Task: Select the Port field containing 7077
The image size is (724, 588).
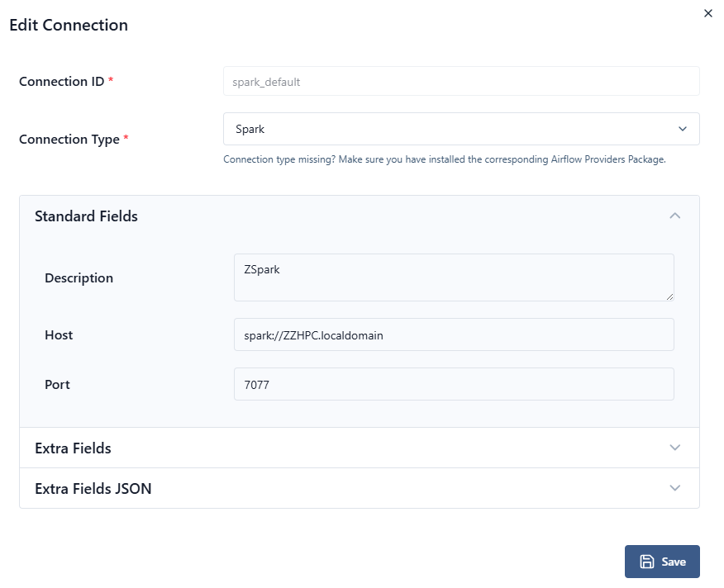Action: pyautogui.click(x=453, y=385)
